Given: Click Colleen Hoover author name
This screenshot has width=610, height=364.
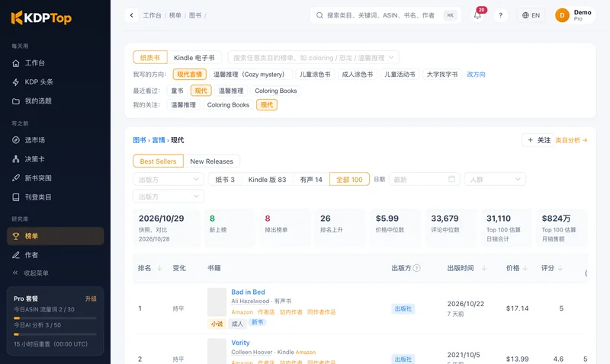Looking at the screenshot, I should coord(252,352).
